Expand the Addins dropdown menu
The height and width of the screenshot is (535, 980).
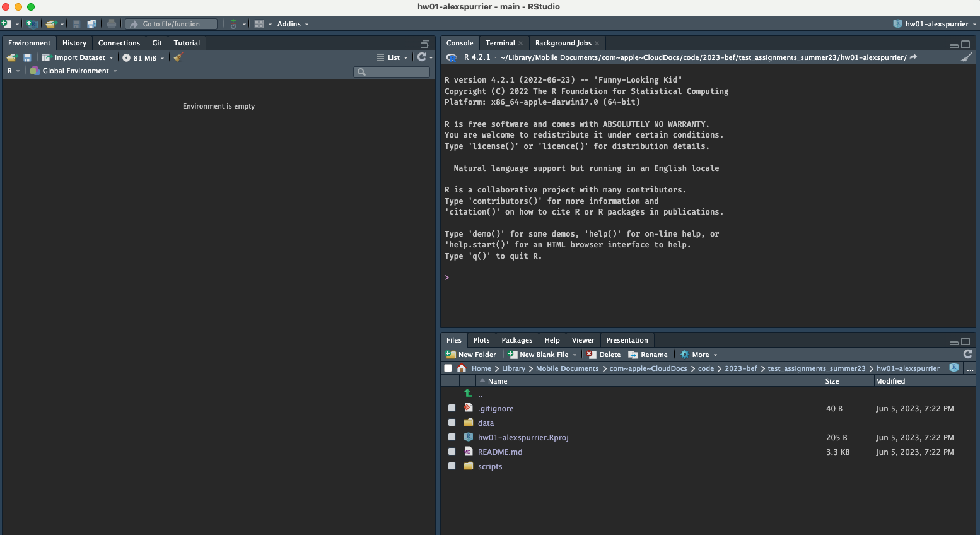[x=293, y=24]
